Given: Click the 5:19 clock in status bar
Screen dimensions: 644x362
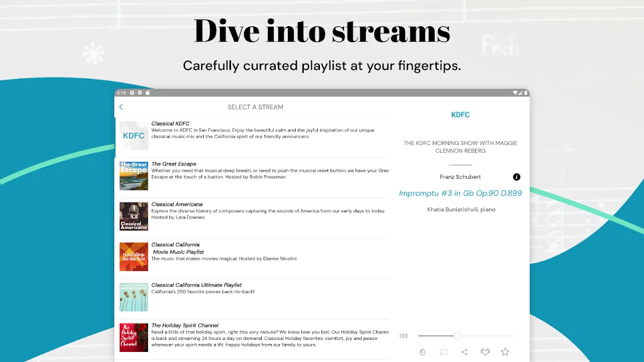Looking at the screenshot, I should [x=121, y=93].
